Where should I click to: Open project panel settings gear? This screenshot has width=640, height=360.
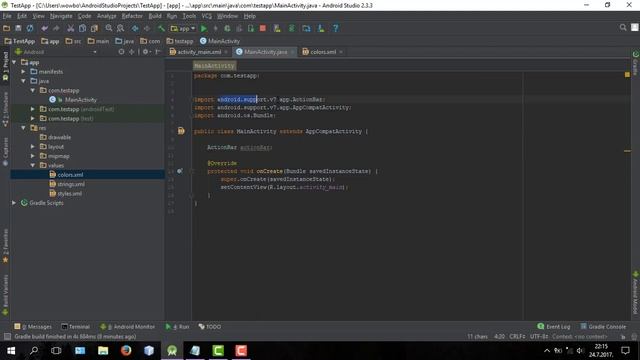pyautogui.click(x=145, y=52)
